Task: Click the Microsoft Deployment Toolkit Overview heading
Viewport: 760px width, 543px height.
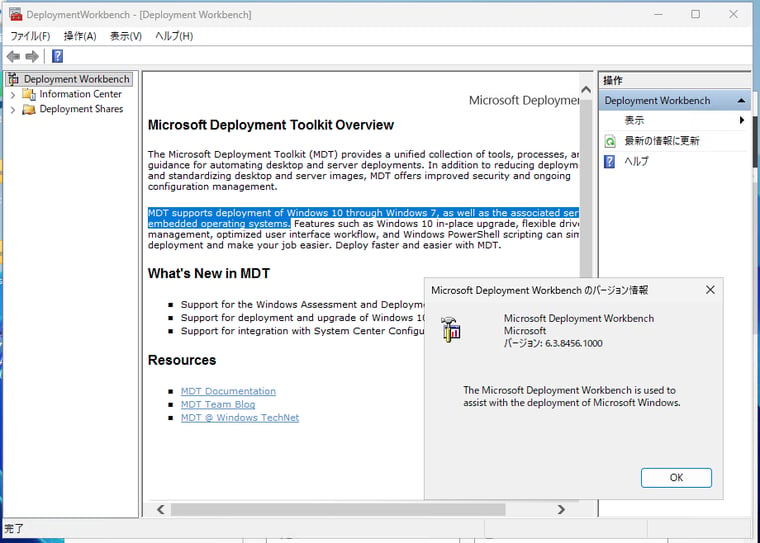Action: click(x=270, y=125)
